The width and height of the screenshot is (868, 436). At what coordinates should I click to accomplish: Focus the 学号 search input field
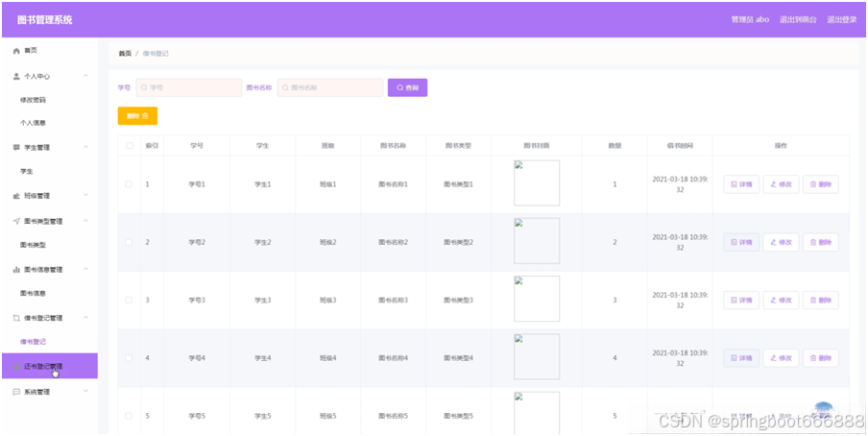[x=189, y=87]
